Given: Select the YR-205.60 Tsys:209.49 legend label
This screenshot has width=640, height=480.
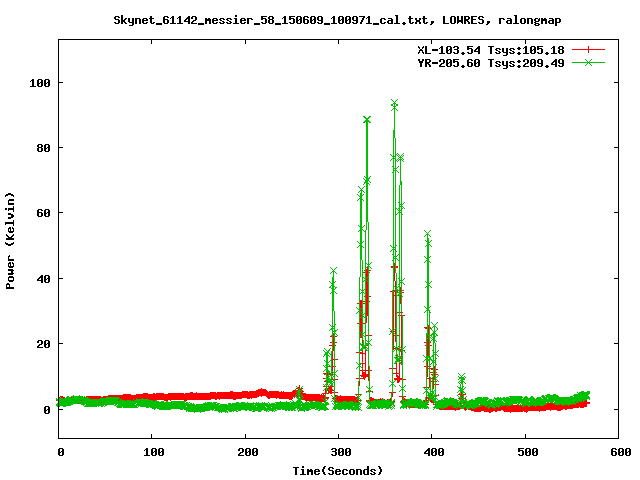Looking at the screenshot, I should (491, 62).
